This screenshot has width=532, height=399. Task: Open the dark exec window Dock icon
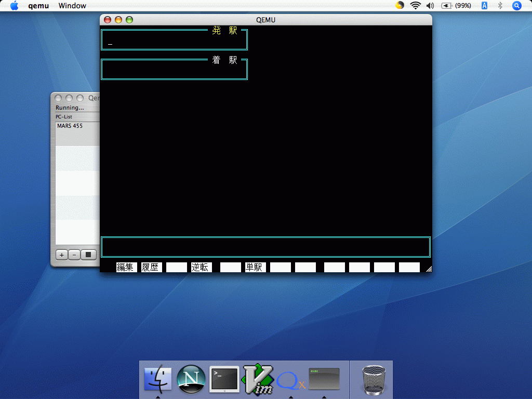tap(324, 379)
